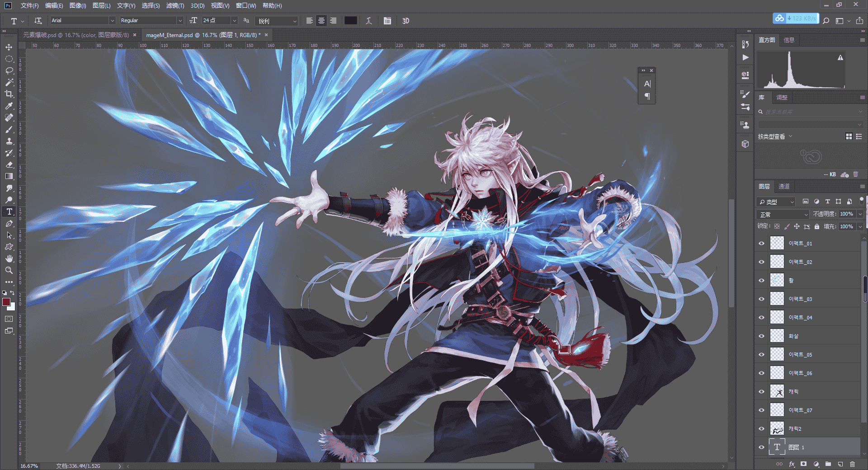
Task: Switch to the 通道 tab
Action: point(784,186)
